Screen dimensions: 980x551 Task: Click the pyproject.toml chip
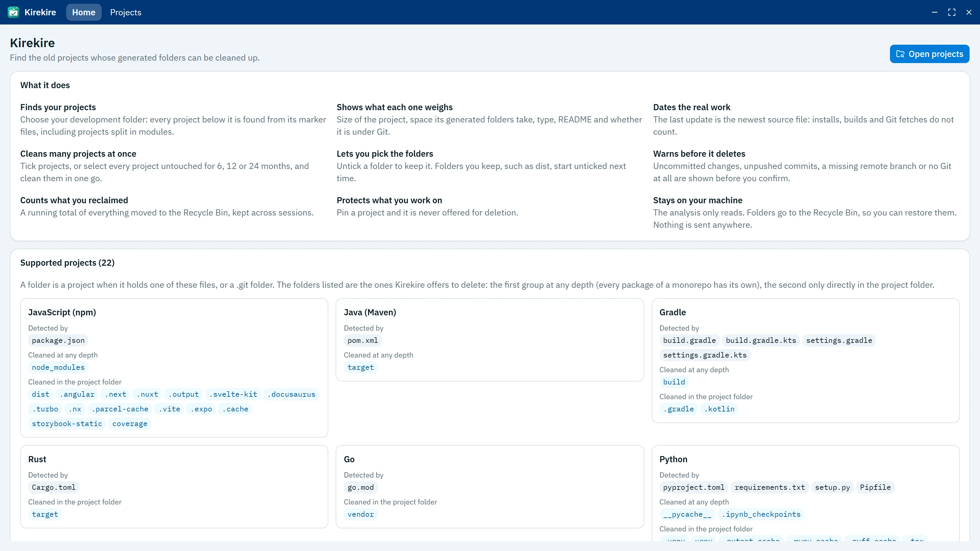pos(694,488)
